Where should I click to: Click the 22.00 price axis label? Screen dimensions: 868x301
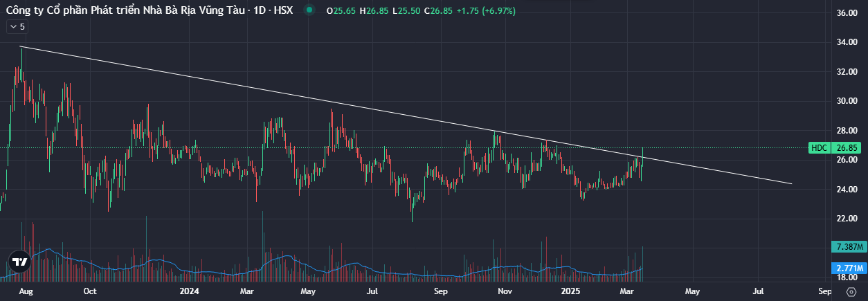click(847, 219)
